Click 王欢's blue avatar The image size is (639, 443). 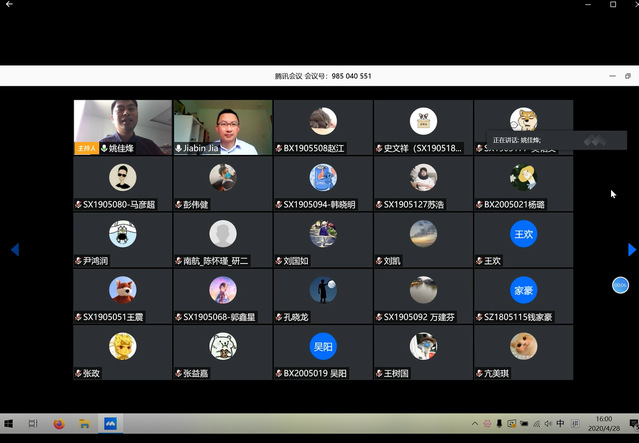point(523,234)
